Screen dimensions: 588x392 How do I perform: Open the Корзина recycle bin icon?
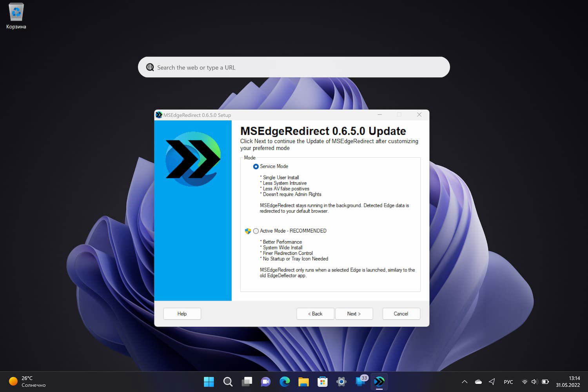click(x=16, y=16)
